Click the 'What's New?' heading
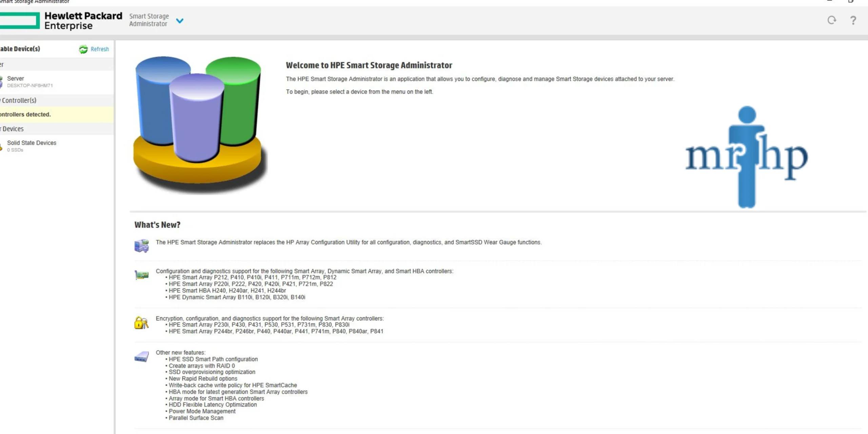The image size is (868, 434). (157, 225)
